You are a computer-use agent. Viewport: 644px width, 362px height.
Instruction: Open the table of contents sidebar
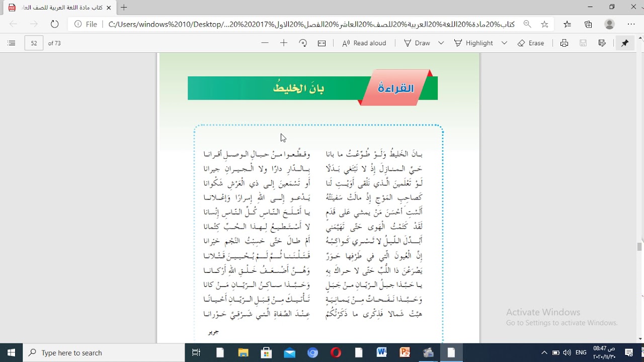[x=12, y=43]
